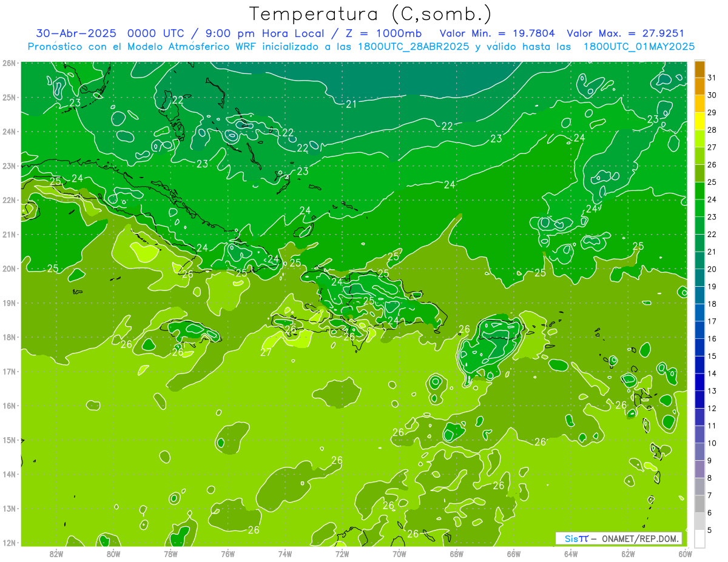
Task: Click the longitude axis label 80W
Action: 113,554
